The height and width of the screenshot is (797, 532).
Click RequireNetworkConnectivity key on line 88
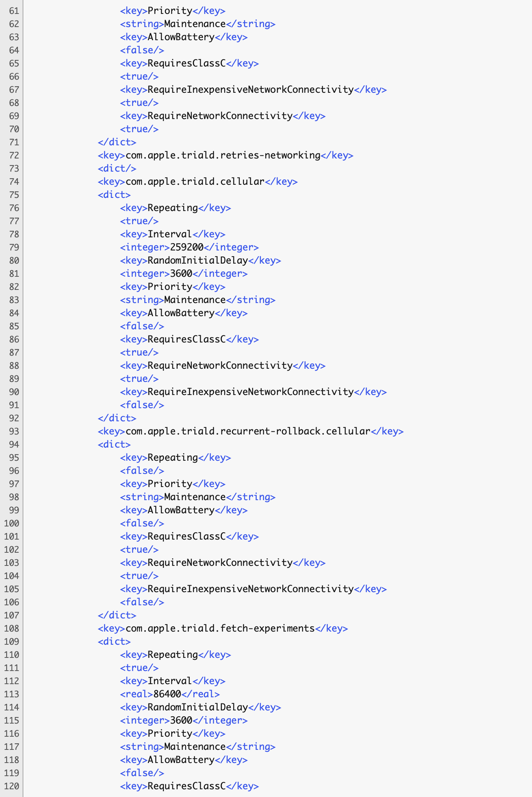[x=220, y=366]
